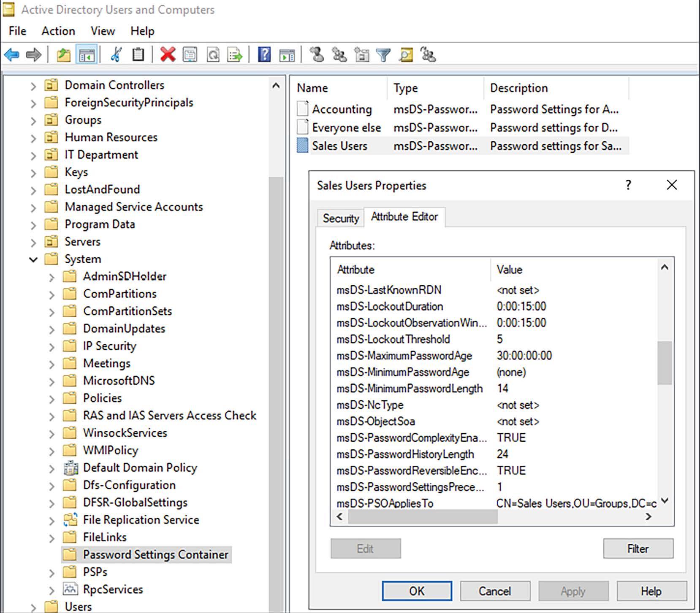
Task: Expand the Managed Service Accounts node
Action: click(33, 208)
